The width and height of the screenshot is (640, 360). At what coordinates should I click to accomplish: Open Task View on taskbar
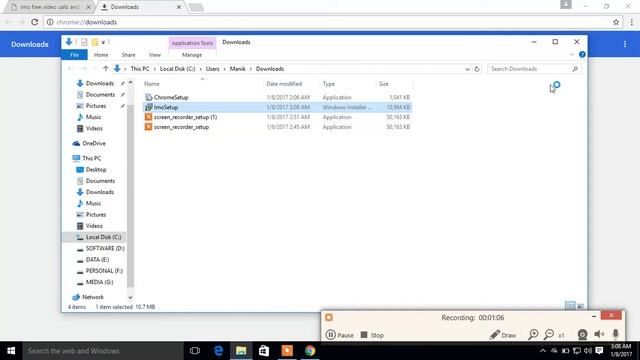pyautogui.click(x=195, y=351)
